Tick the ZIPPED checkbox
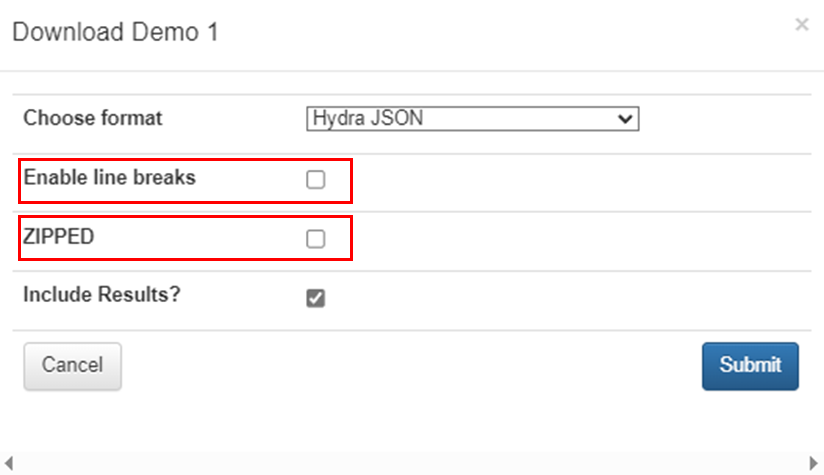824x475 pixels. (316, 239)
